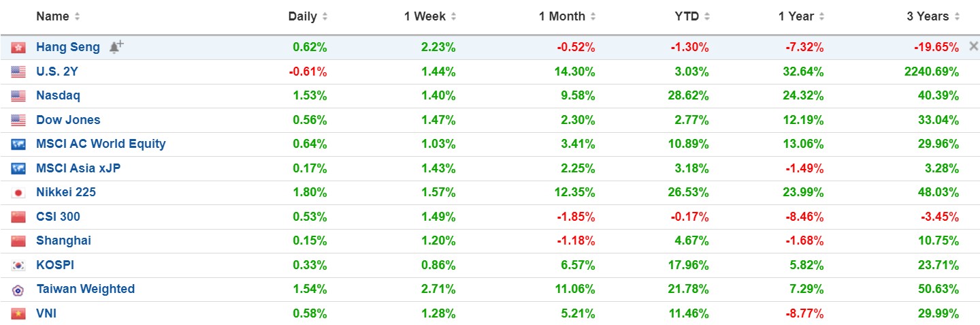
Task: Click the China flag next to CSI 300
Action: 18,217
